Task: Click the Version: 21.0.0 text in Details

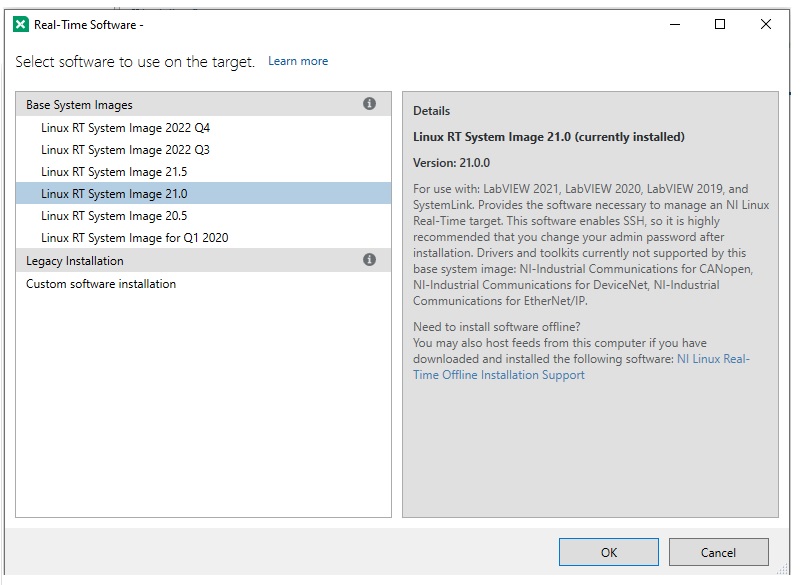Action: [x=451, y=163]
